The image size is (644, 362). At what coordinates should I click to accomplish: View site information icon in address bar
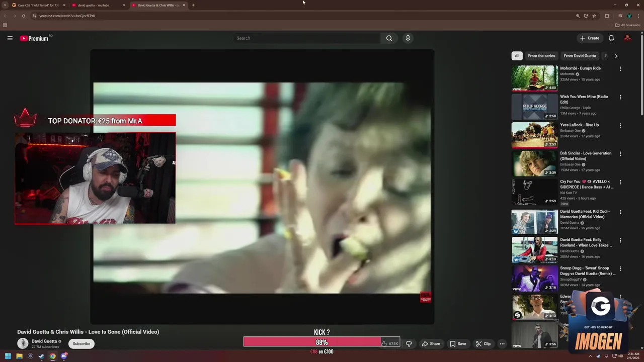[34, 16]
